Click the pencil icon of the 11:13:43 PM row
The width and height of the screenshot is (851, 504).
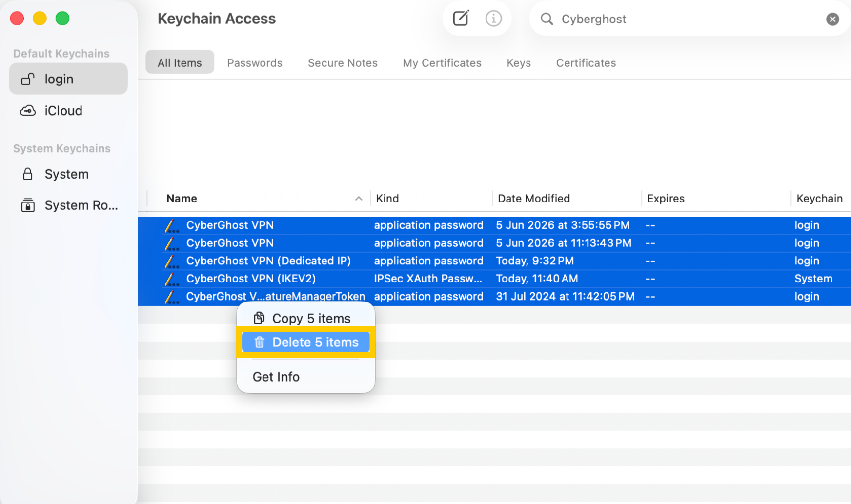(171, 243)
